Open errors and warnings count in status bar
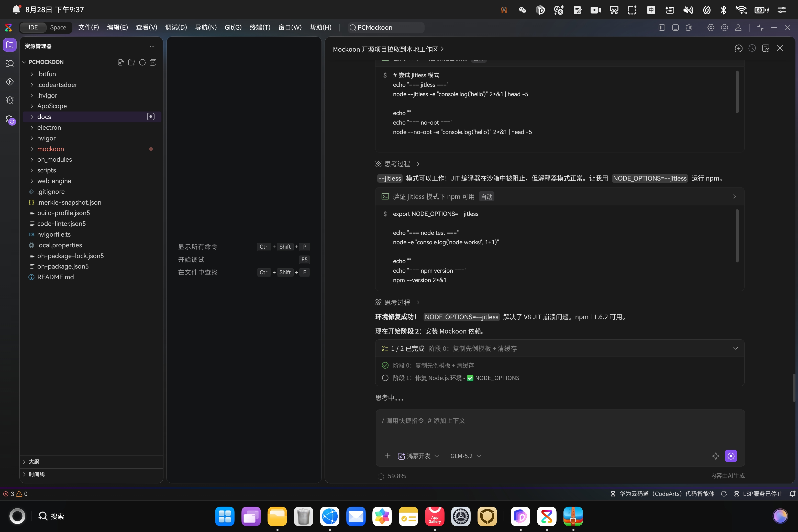The height and width of the screenshot is (532, 798). (x=15, y=494)
